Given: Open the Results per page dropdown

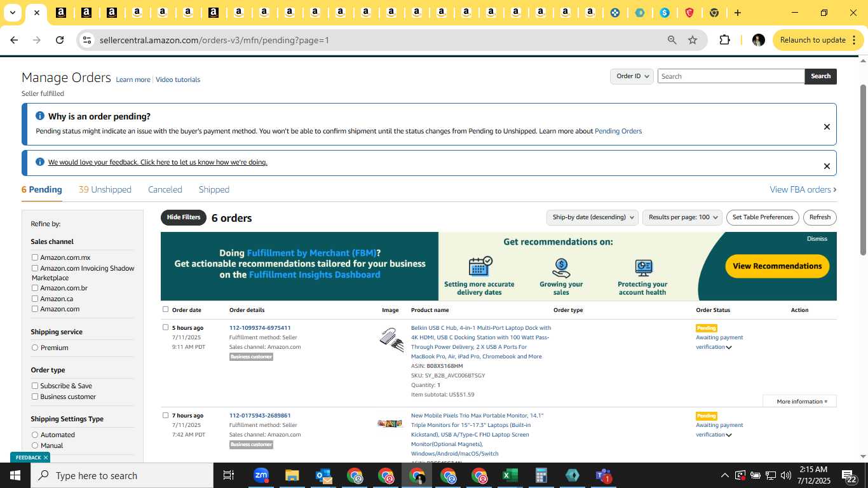Looking at the screenshot, I should 682,217.
